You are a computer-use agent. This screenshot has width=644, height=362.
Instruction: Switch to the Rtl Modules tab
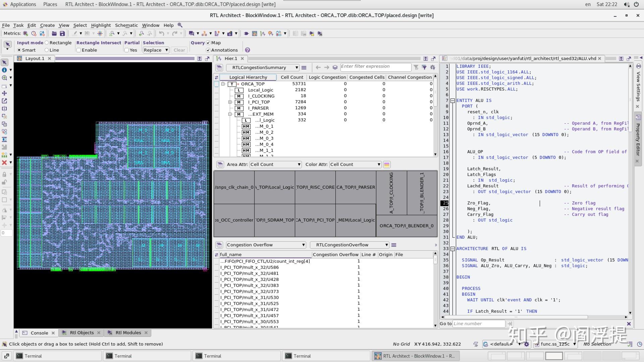[127, 333]
